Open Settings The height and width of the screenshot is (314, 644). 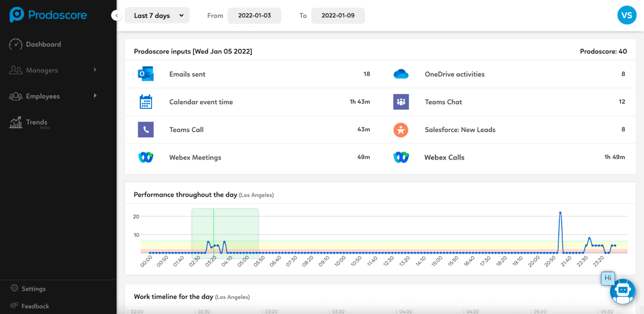pos(33,289)
